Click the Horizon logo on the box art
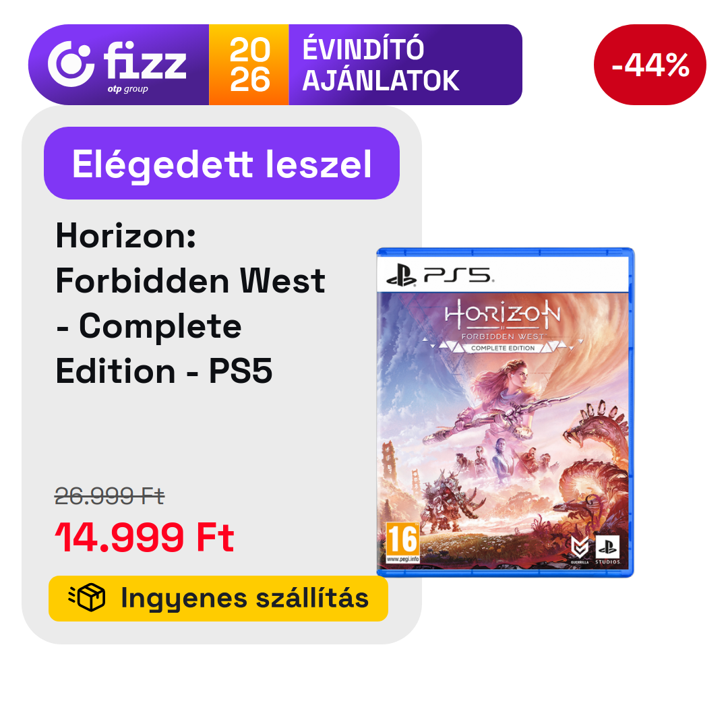728x728 pixels. tap(502, 314)
